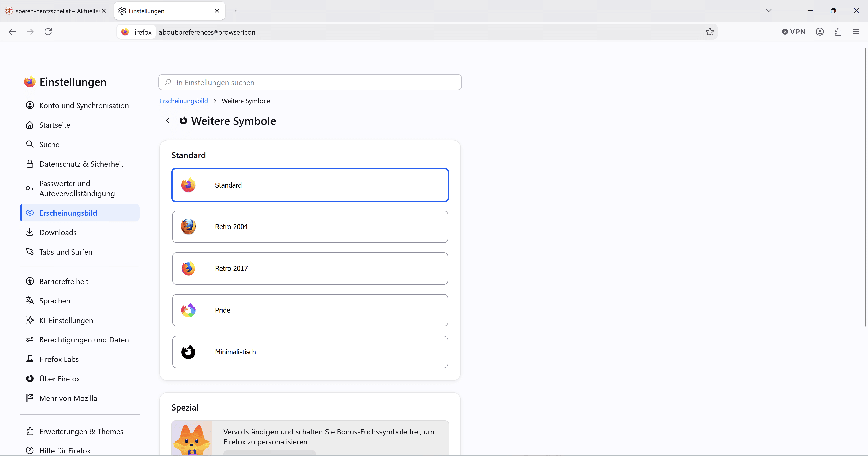The height and width of the screenshot is (456, 868).
Task: Open Barrierefreiheit settings
Action: (x=80, y=281)
